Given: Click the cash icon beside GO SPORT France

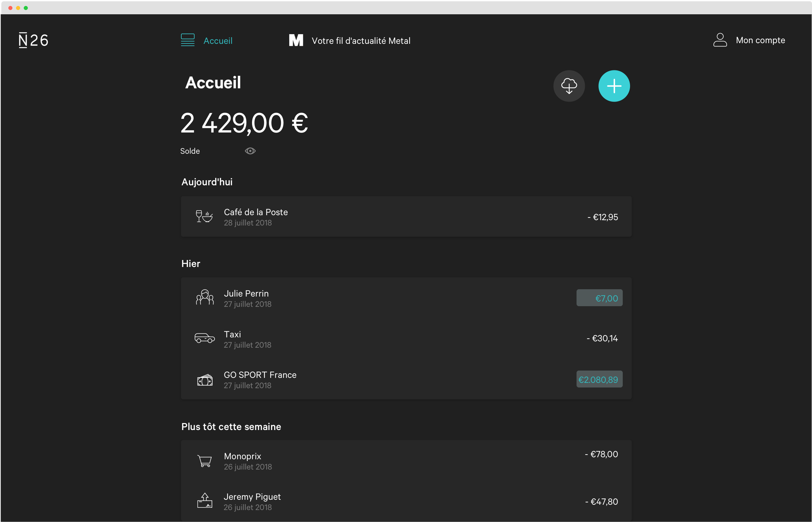Looking at the screenshot, I should [204, 379].
